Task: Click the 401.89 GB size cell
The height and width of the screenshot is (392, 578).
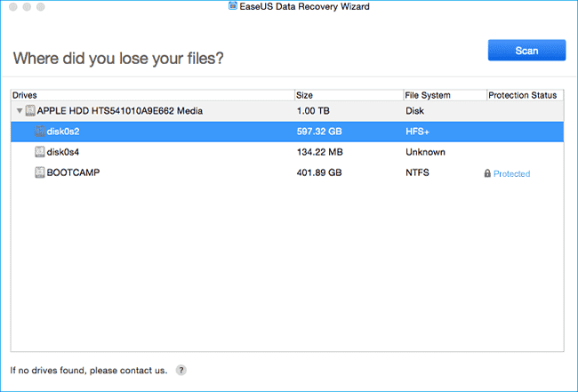Action: coord(317,172)
